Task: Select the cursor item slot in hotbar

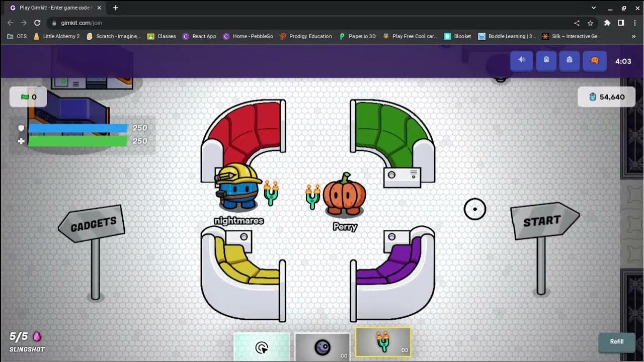Action: point(262,347)
